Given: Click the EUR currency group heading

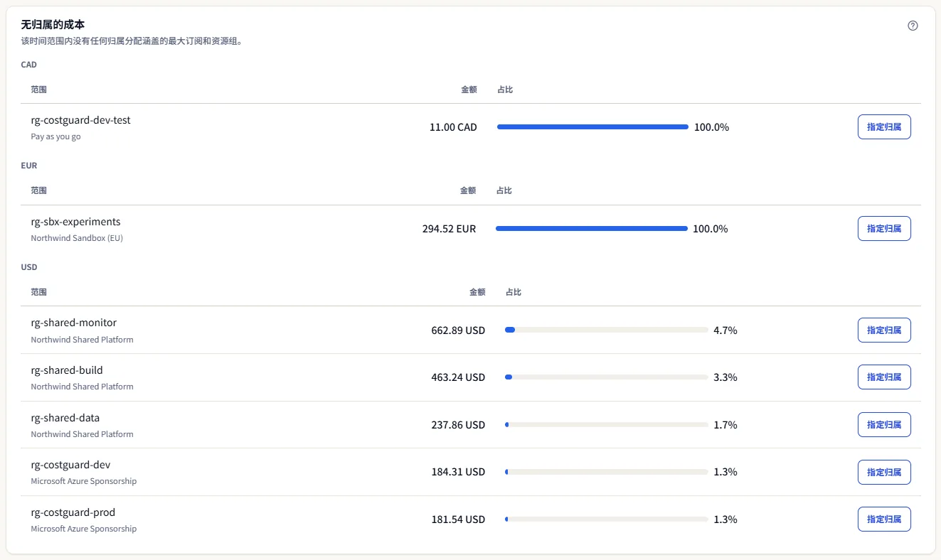Looking at the screenshot, I should point(29,166).
